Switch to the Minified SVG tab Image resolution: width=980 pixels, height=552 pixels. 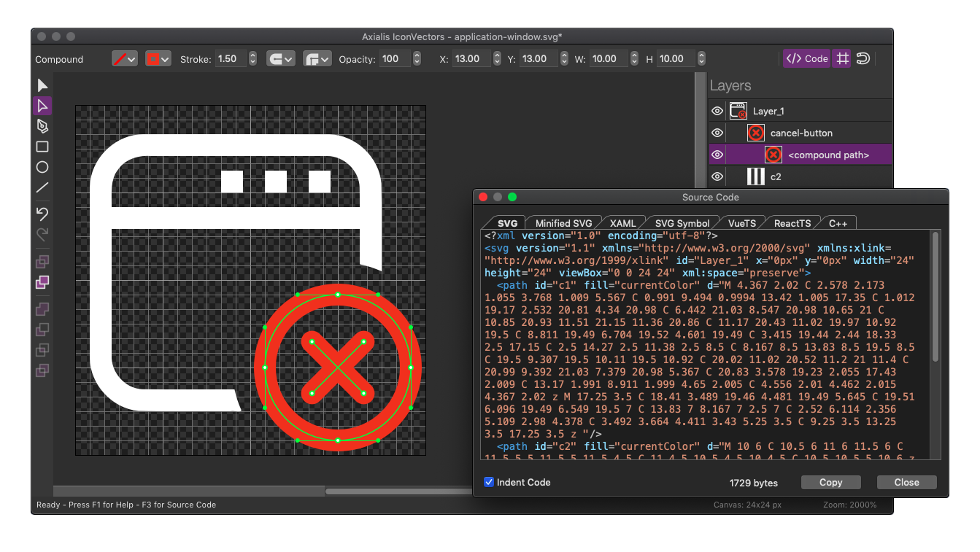pyautogui.click(x=564, y=222)
